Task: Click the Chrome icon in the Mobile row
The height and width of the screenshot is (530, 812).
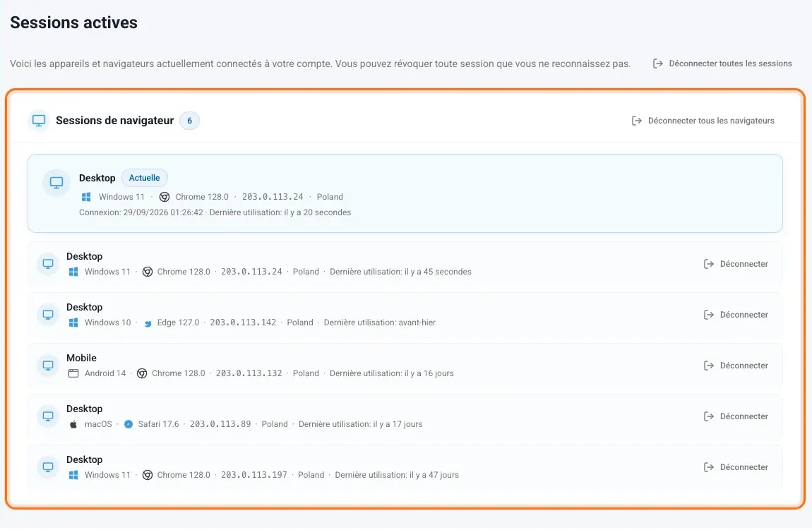Action: tap(142, 373)
